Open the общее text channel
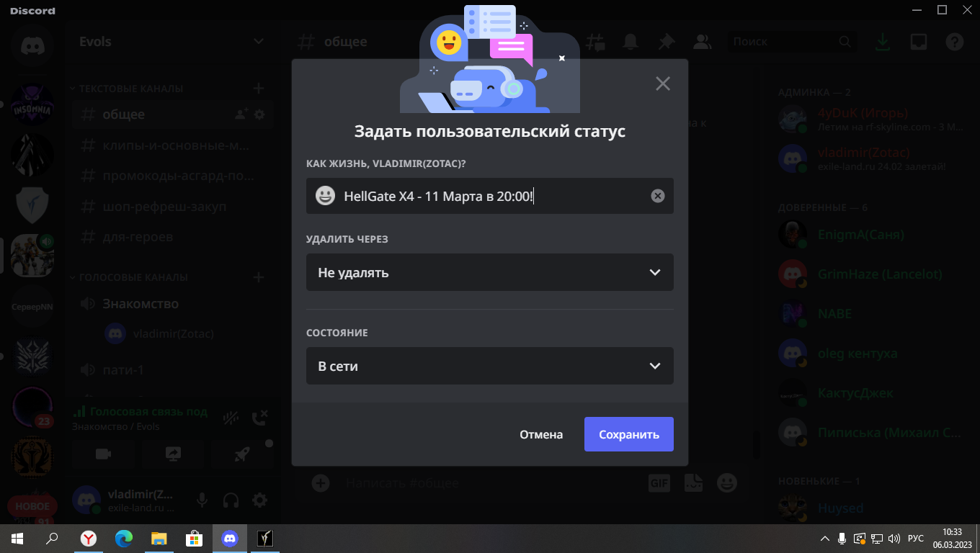This screenshot has height=553, width=980. [171, 114]
